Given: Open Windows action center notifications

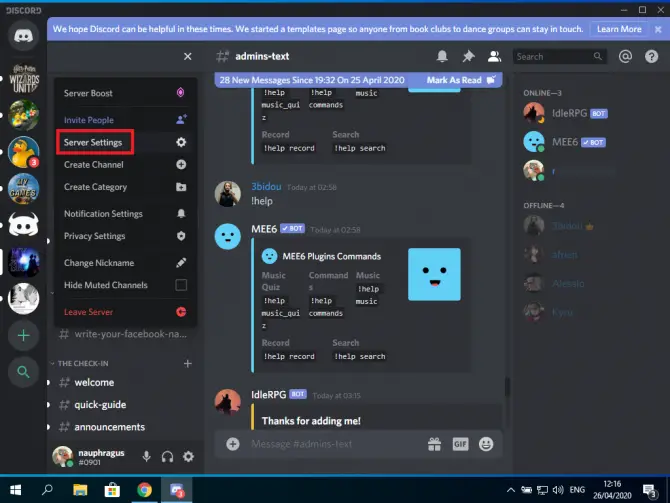Looking at the screenshot, I should (x=649, y=491).
